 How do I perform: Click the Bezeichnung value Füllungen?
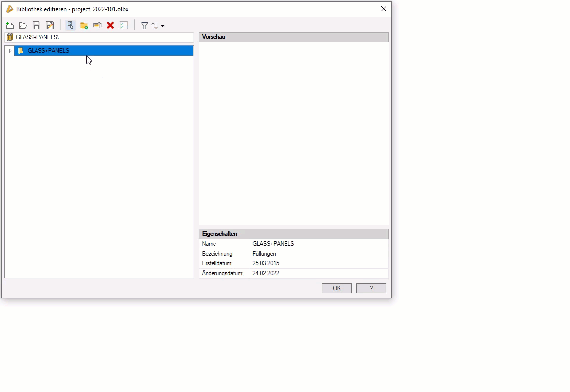click(x=264, y=254)
